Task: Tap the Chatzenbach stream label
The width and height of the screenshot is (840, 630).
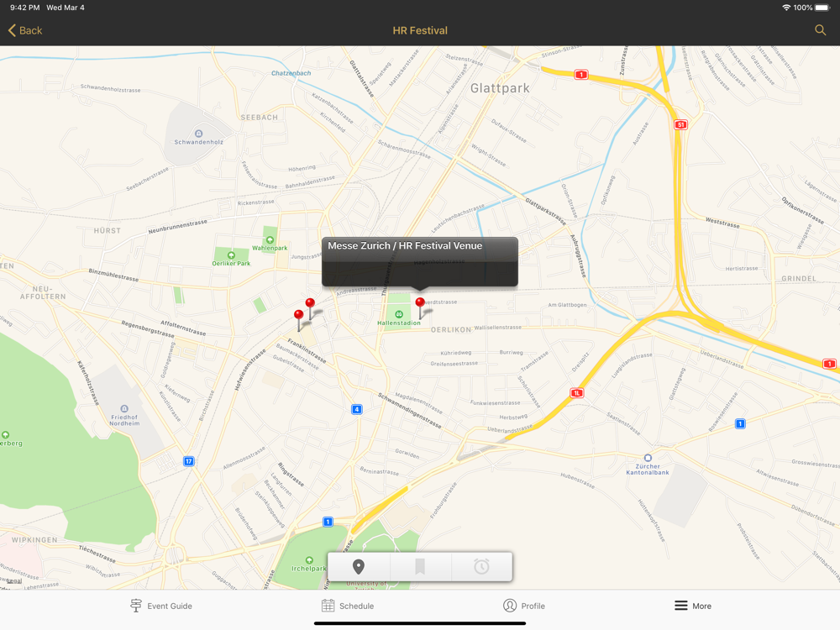Action: point(291,73)
